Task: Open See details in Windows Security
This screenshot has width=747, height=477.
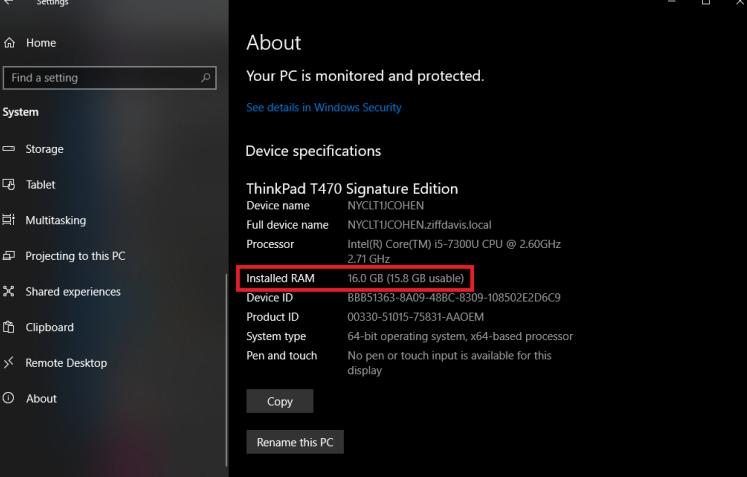Action: tap(323, 108)
